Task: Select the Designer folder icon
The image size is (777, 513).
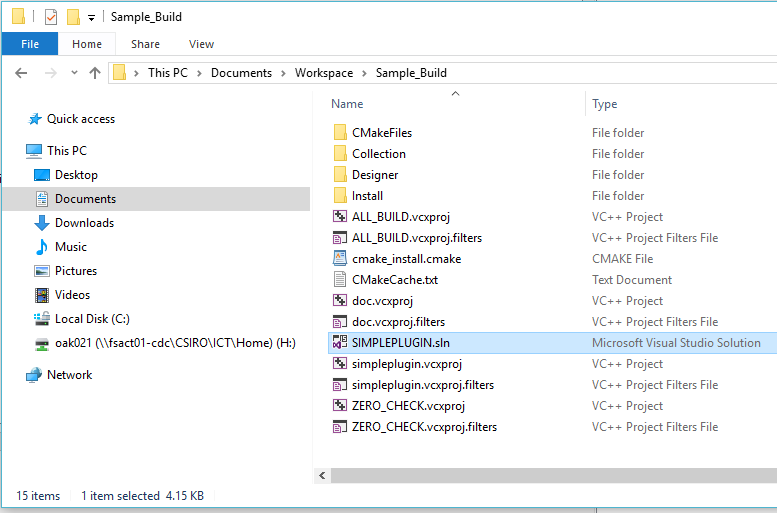Action: tap(340, 175)
